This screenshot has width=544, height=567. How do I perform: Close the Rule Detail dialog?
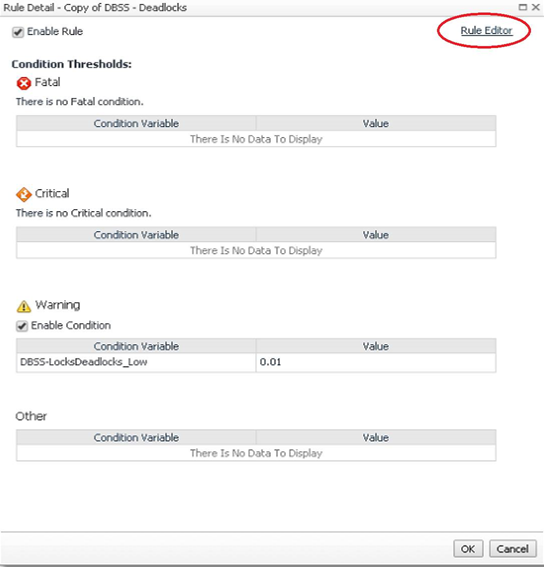536,7
